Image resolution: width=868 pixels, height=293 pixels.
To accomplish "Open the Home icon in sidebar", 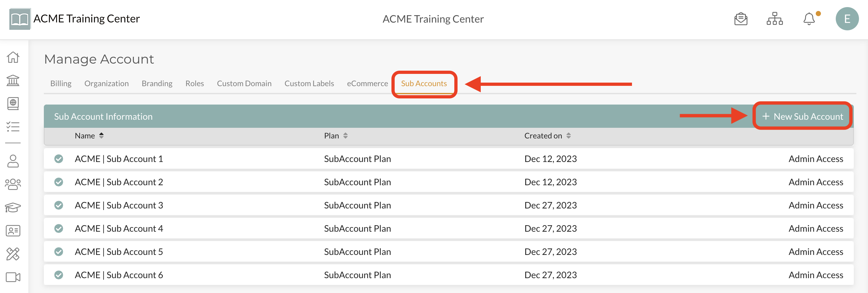I will point(13,57).
